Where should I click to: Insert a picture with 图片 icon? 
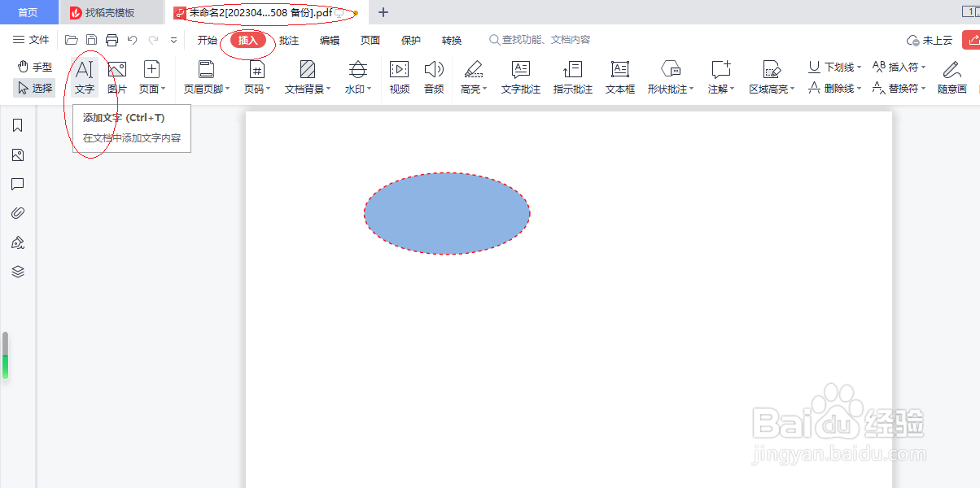[x=117, y=78]
